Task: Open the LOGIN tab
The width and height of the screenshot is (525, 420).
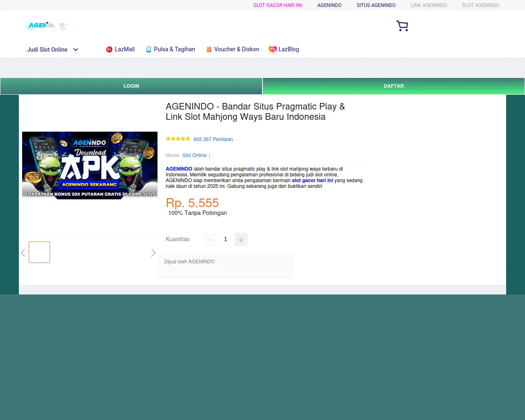Action: [131, 86]
